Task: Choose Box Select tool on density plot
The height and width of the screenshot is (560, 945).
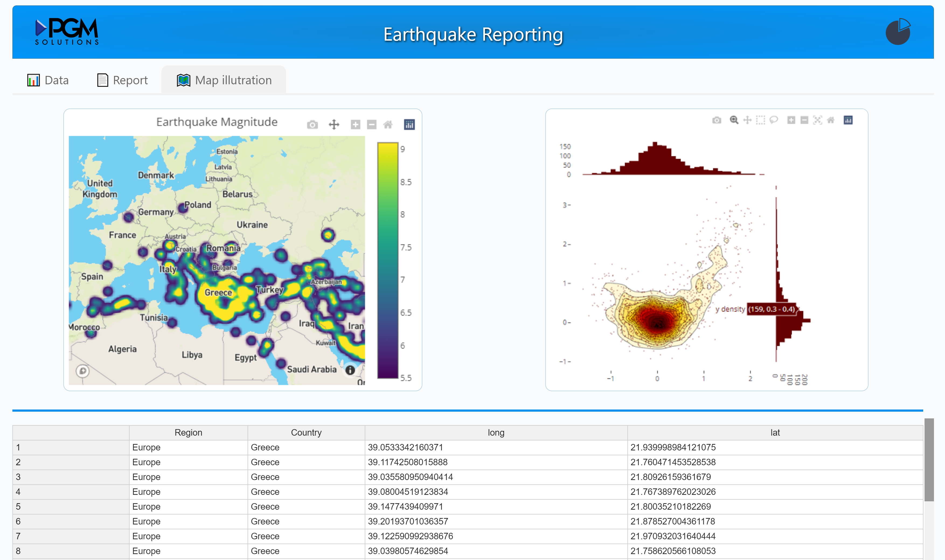Action: click(760, 120)
